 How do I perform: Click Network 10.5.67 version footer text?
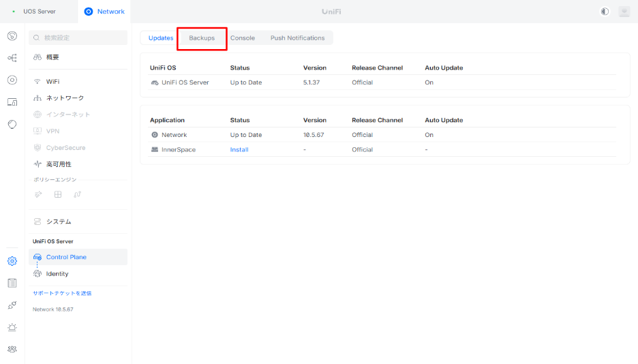[x=53, y=309]
